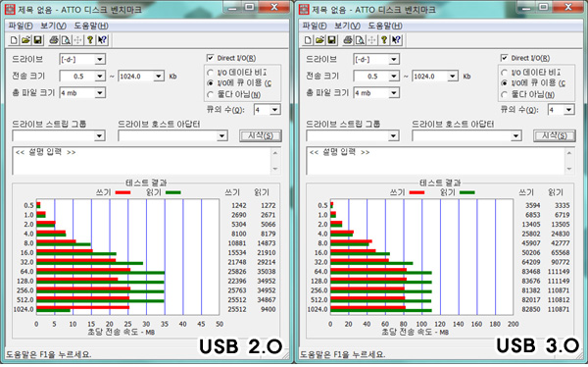Open 파일 menu in left window
Screen dimensions: 588x367
pos(21,26)
